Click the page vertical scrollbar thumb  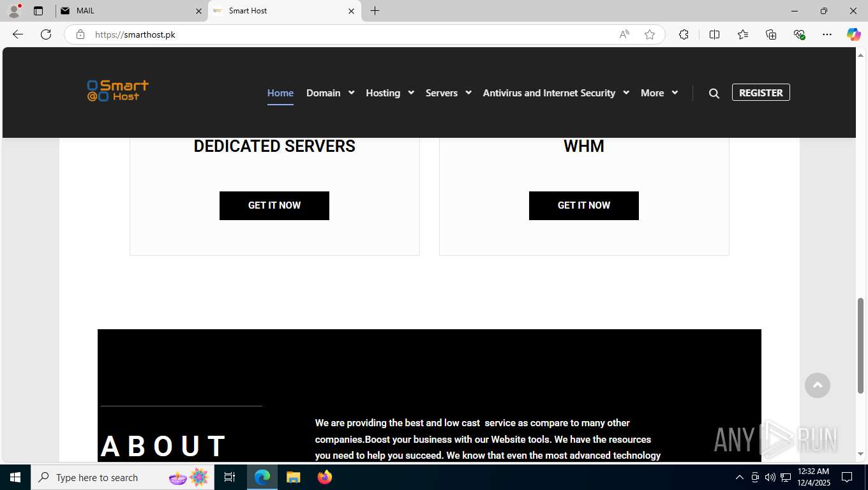(861, 346)
